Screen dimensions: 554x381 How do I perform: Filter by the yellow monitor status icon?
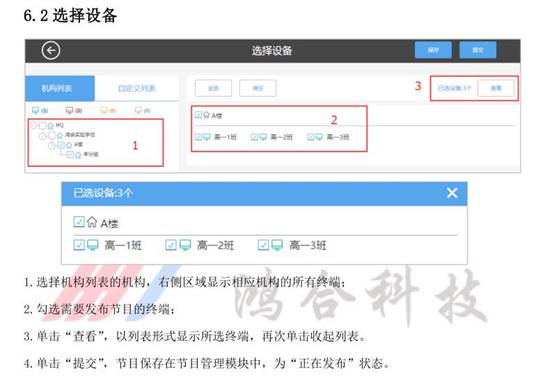click(x=104, y=110)
